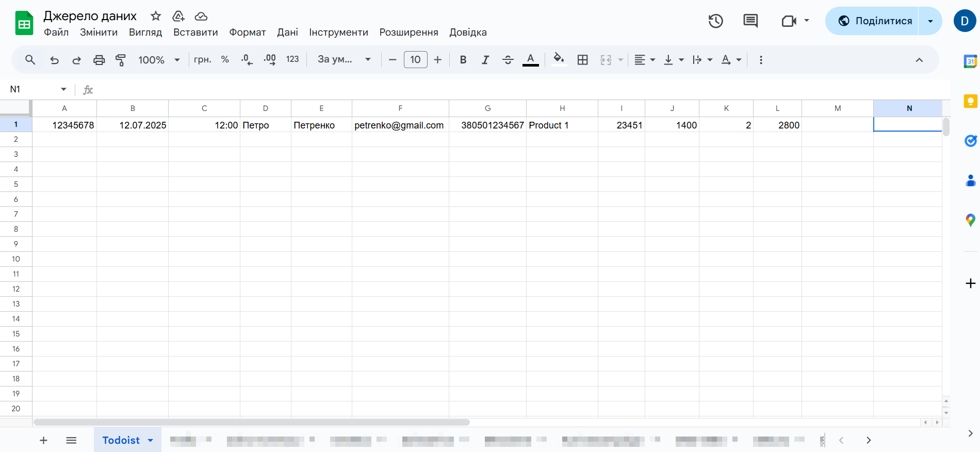Open horizontal align dropdown
This screenshot has height=452, width=980.
click(645, 60)
